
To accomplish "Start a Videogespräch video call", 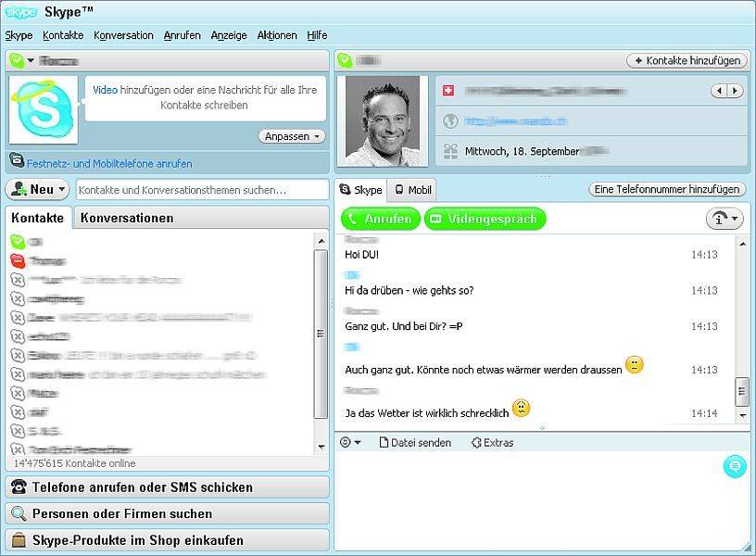I will click(x=485, y=219).
